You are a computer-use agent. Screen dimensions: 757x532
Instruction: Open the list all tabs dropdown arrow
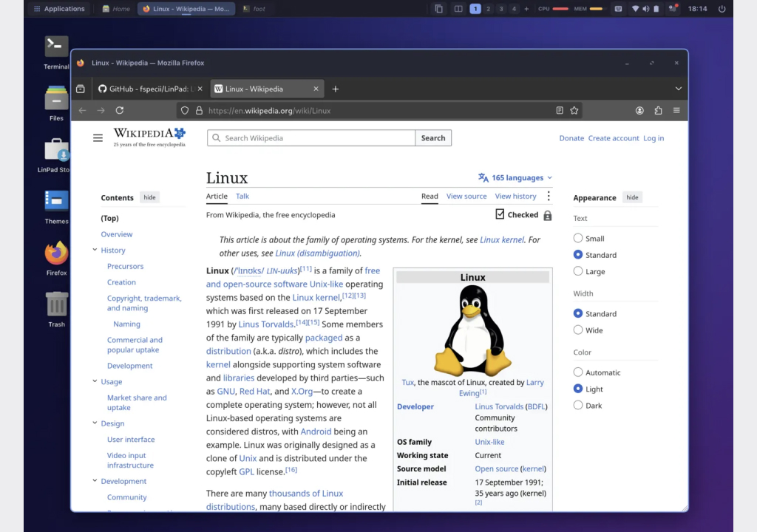[679, 89]
